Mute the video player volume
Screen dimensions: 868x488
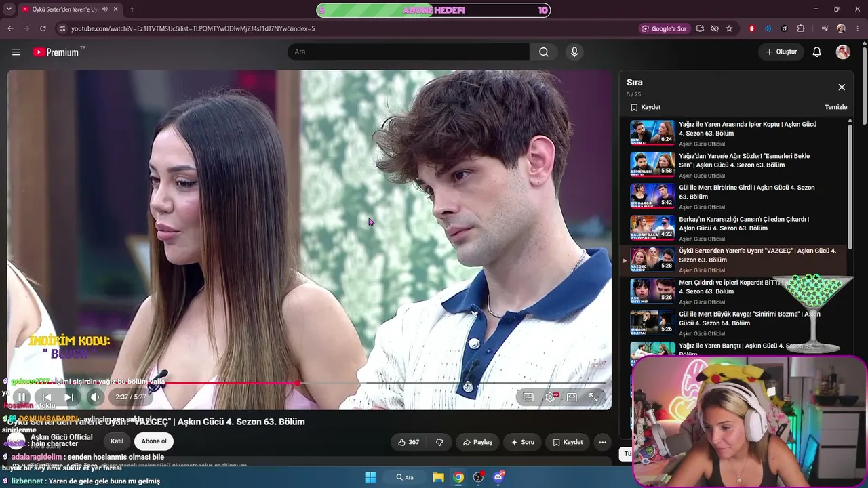95,397
